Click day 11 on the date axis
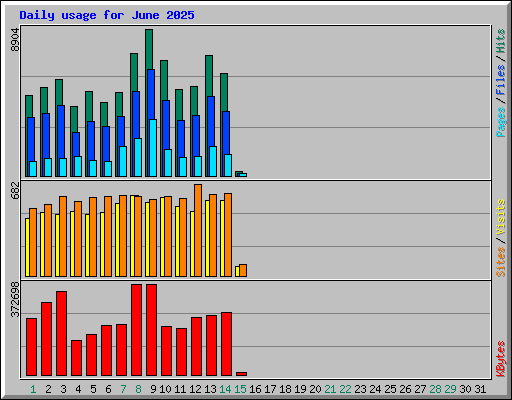The height and width of the screenshot is (400, 512). [180, 389]
